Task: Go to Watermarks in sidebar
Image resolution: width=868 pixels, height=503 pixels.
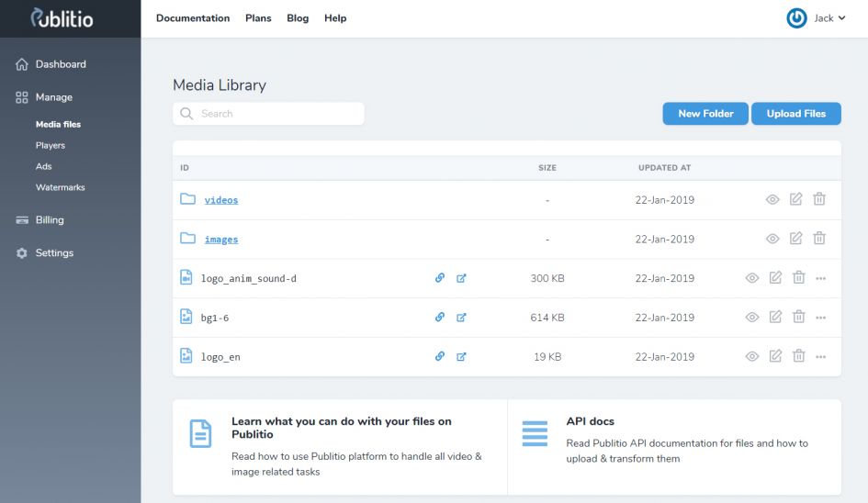Action: (61, 187)
